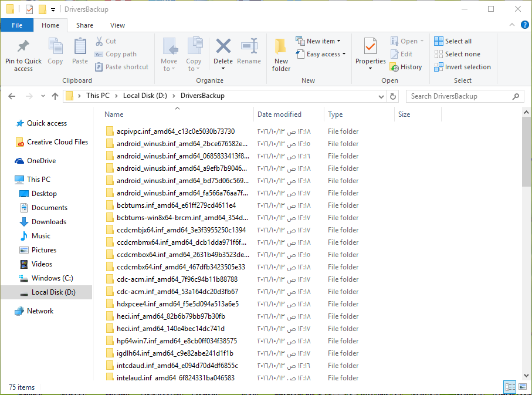Sort by the Type column header

point(360,114)
